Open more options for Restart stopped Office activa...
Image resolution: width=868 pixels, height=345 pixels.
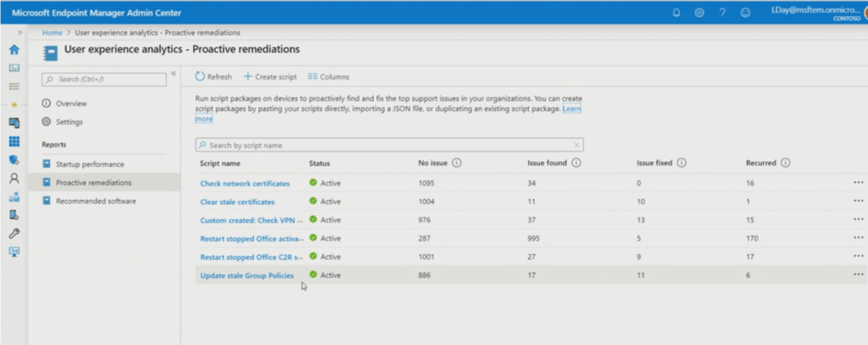coord(858,237)
